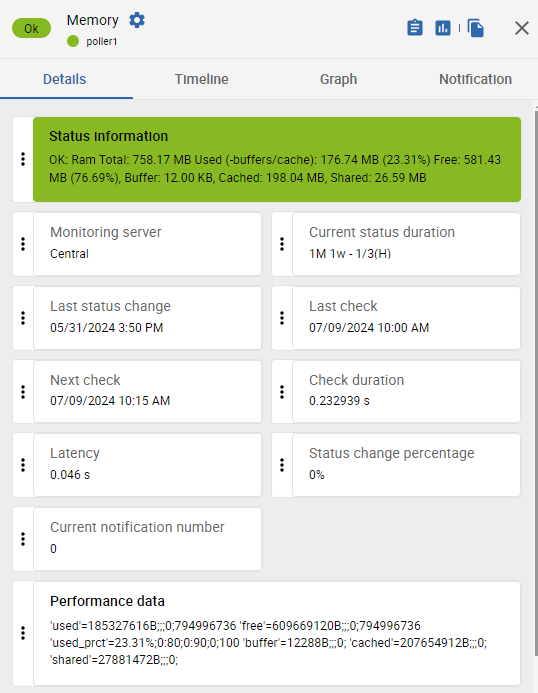Image resolution: width=538 pixels, height=693 pixels.
Task: Click the drag handle of Status information card
Action: tap(23, 159)
